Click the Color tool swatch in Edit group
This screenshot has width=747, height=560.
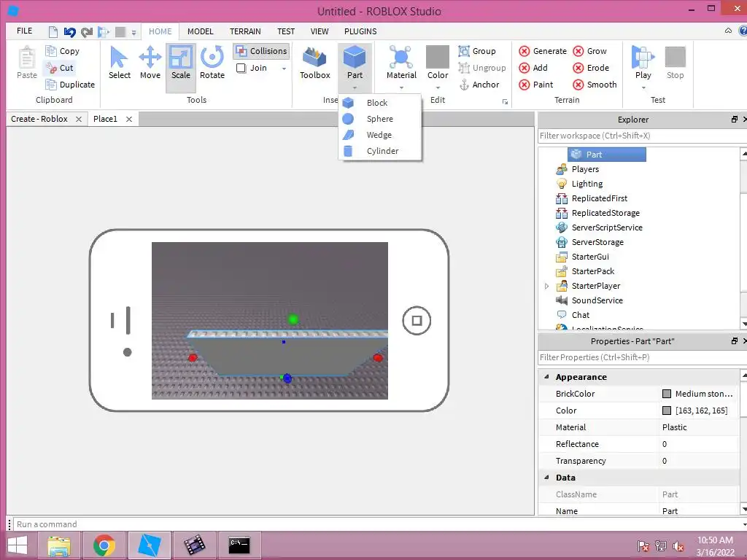pos(438,57)
